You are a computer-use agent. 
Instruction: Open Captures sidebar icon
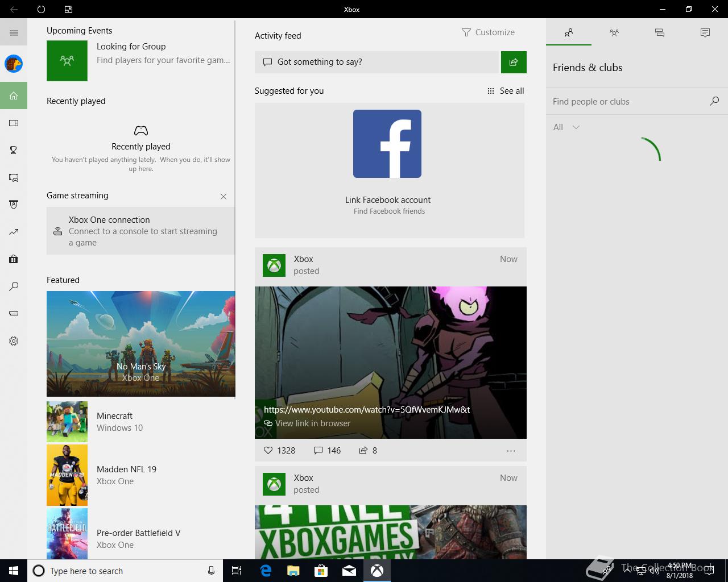coord(14,177)
